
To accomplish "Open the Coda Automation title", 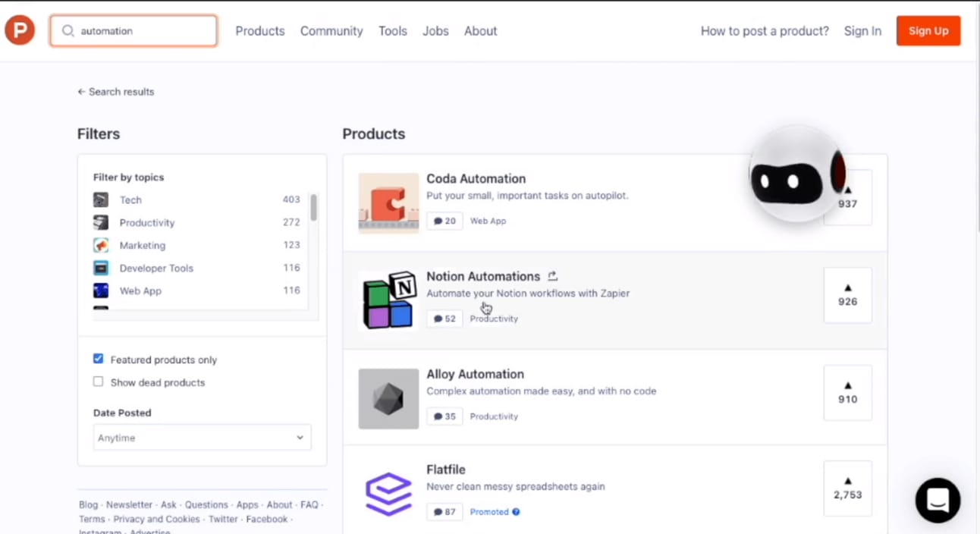I will pos(476,179).
